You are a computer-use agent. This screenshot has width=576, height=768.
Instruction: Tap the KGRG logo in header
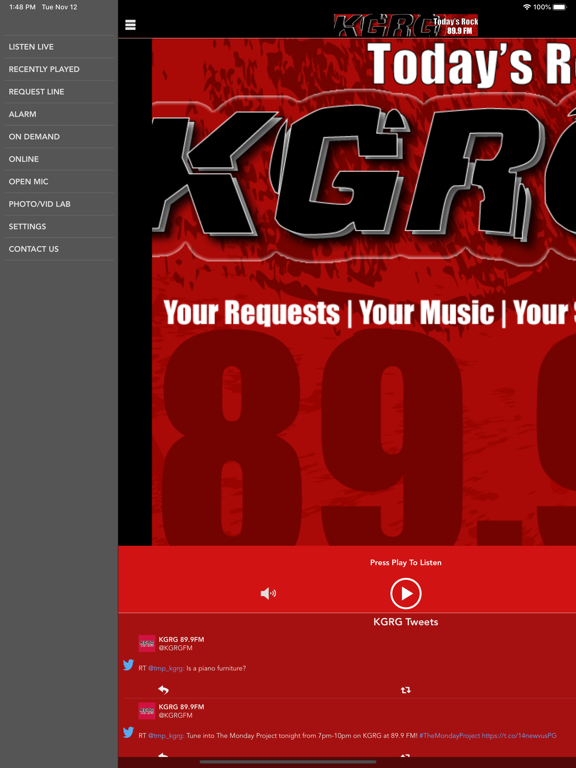(406, 25)
